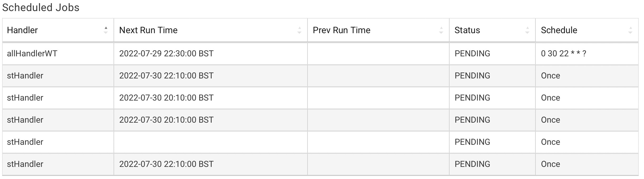Click Next Run Time sort arrows icon
The image size is (644, 179).
point(299,30)
